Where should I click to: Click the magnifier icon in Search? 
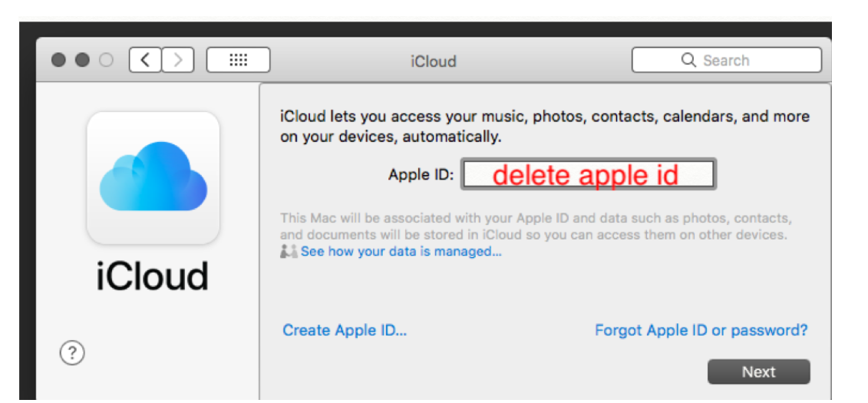click(688, 60)
